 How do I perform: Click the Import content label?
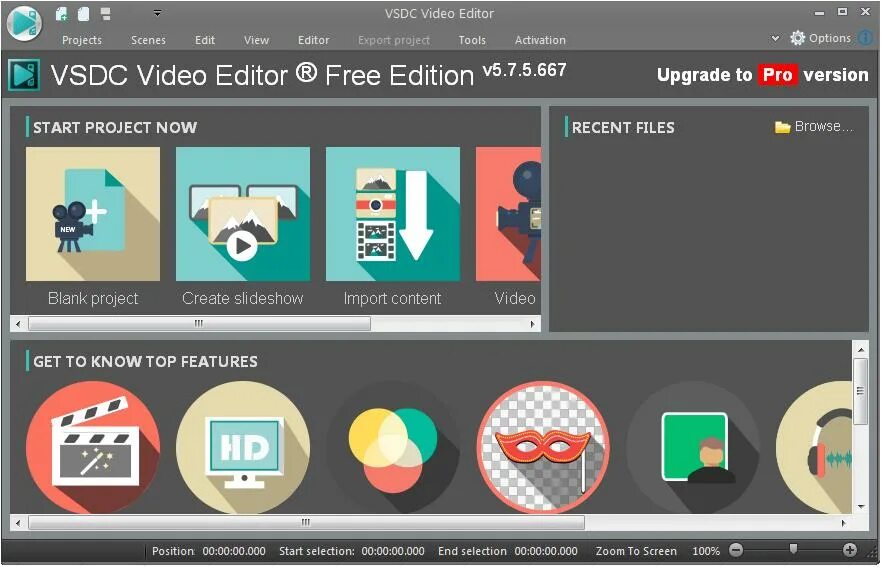pyautogui.click(x=392, y=298)
